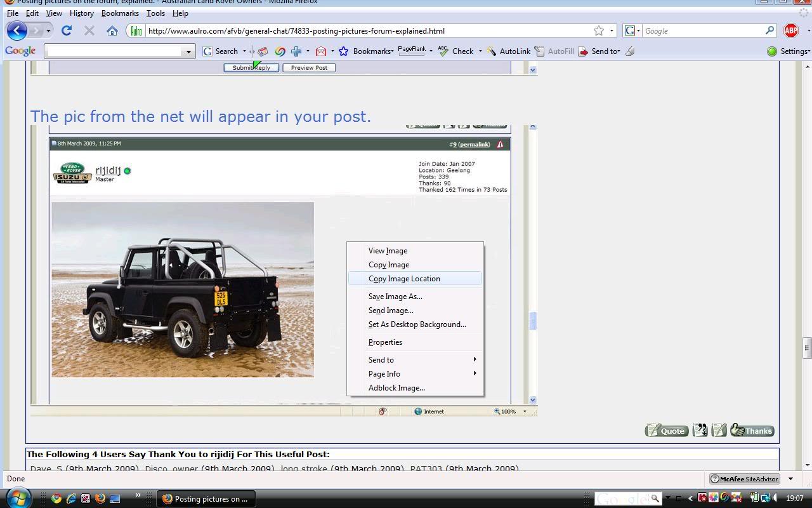This screenshot has width=812, height=508.
Task: Go to the Firefox home page icon
Action: 112,30
